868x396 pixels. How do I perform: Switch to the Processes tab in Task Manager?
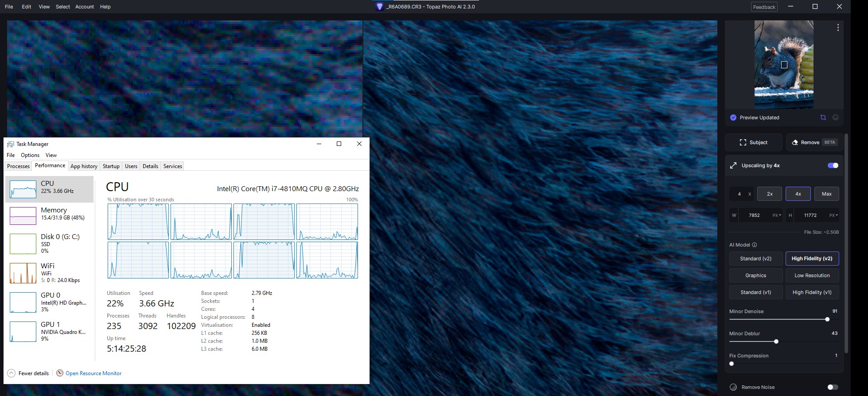19,166
